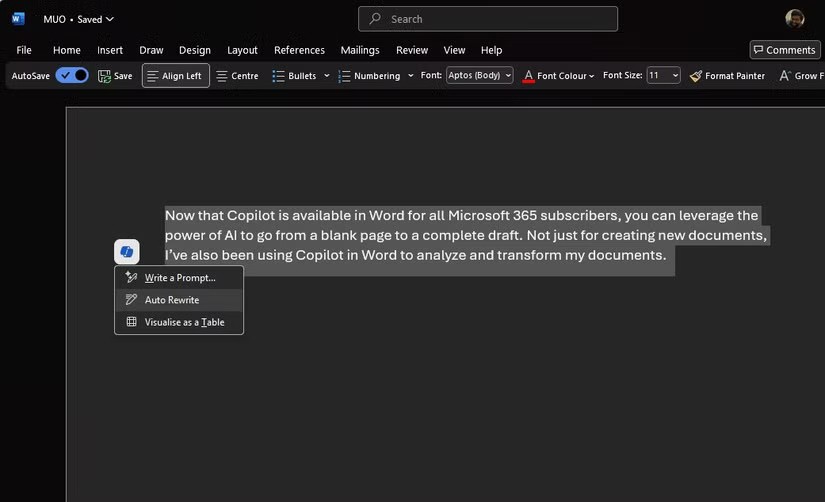Apply Numbering list icon
The height and width of the screenshot is (502, 825).
[344, 76]
